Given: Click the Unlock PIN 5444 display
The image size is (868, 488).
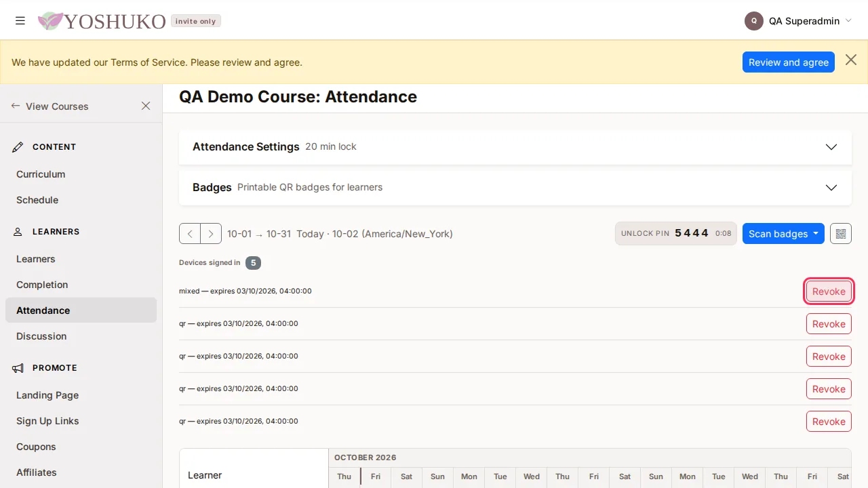Looking at the screenshot, I should tap(676, 233).
